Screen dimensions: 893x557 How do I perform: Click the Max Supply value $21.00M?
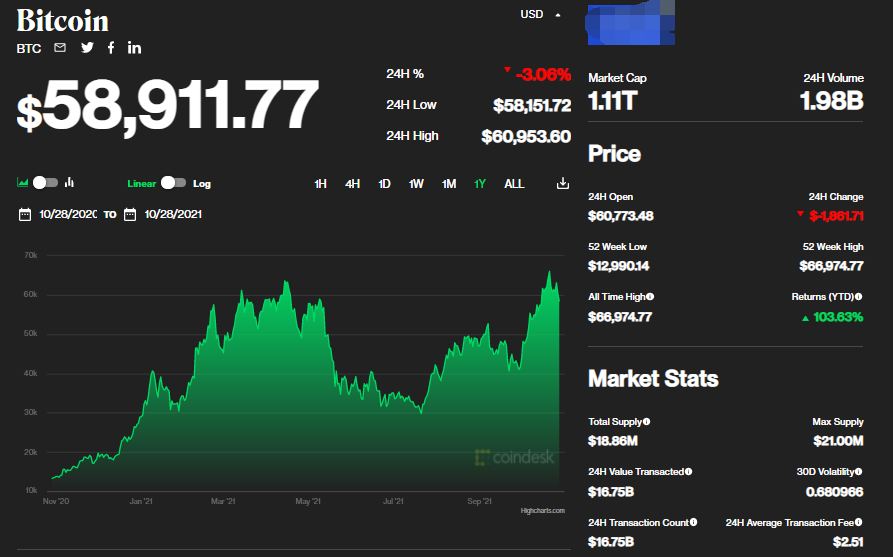coord(838,441)
